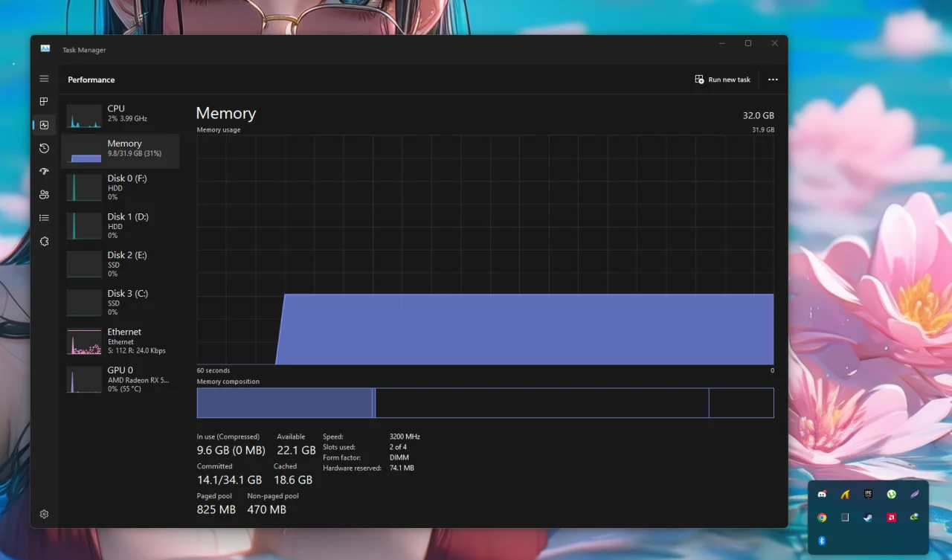The image size is (952, 560).
Task: Click the Committed value 14.1/34.1 GB
Action: (229, 480)
